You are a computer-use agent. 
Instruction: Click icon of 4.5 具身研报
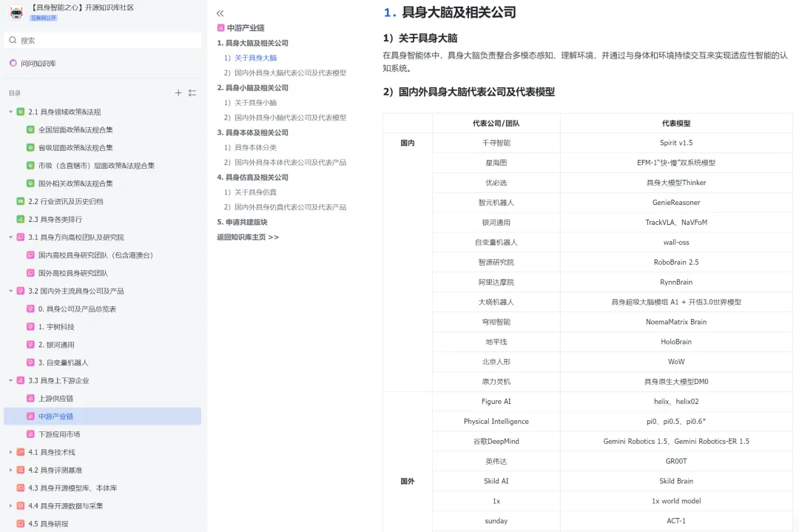coord(21,523)
